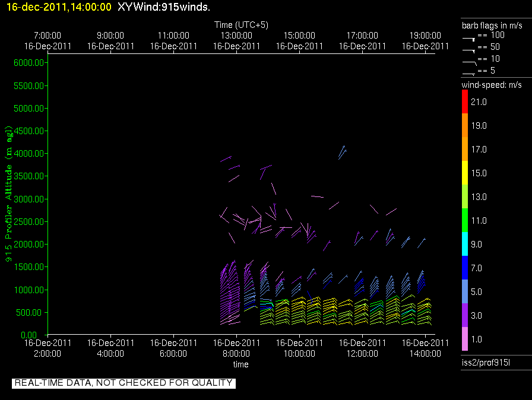532x400 pixels.
Task: Click the REAL-TIME DATA, NOT CHECKED FOR QUALITY banner
Action: (x=123, y=383)
